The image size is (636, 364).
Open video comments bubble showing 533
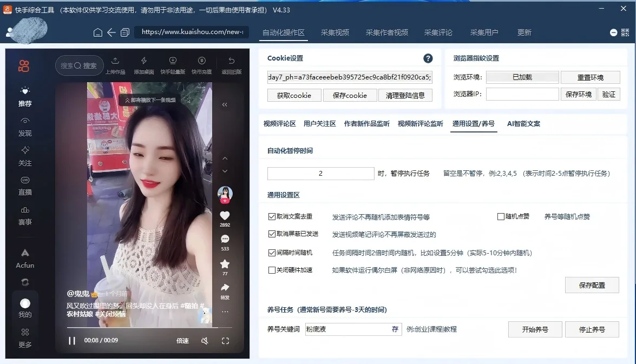tap(225, 239)
